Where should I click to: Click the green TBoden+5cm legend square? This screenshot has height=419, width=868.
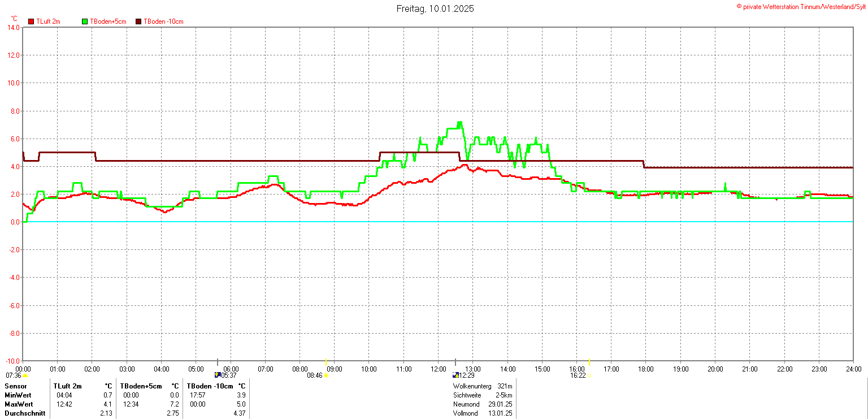(85, 21)
